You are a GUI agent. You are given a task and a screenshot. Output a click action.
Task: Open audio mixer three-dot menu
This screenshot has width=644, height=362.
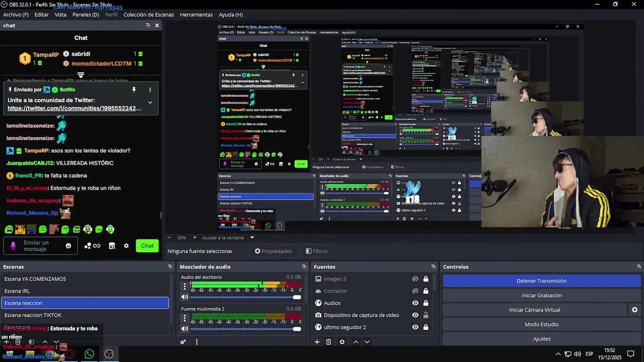197,342
